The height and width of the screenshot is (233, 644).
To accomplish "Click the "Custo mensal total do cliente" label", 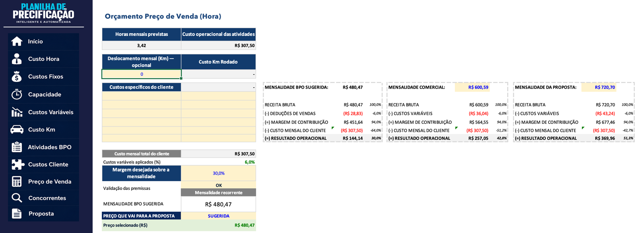I will 142,154.
